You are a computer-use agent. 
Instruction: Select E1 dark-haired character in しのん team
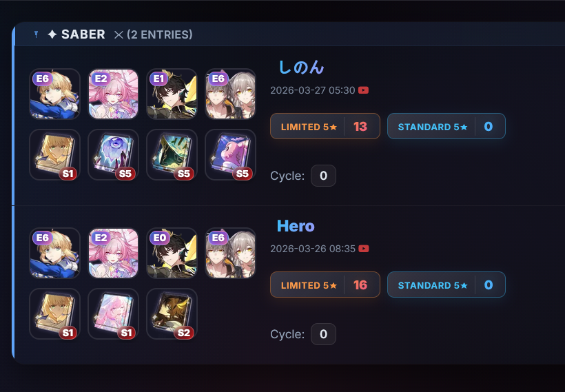tap(172, 94)
